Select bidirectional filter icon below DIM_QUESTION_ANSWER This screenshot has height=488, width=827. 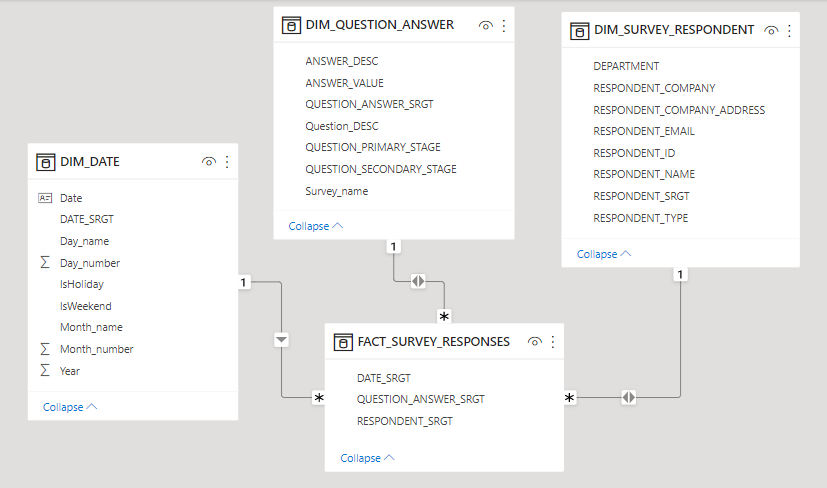[x=418, y=282]
